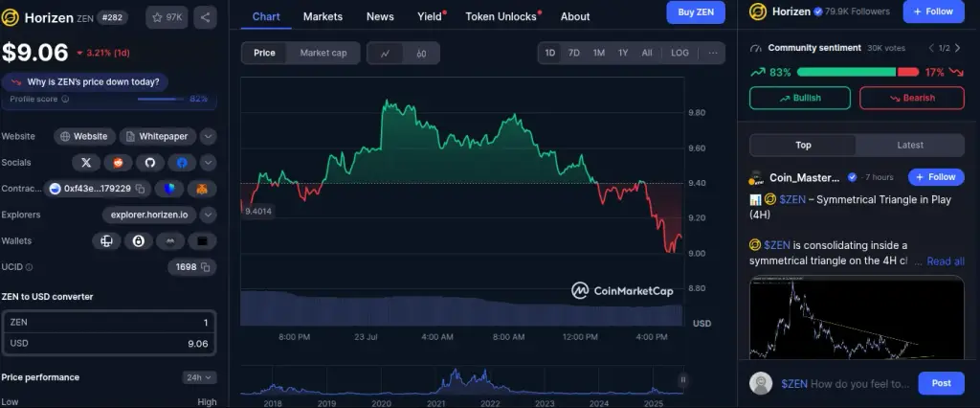Expand more Explorers dropdown chevron
The width and height of the screenshot is (980, 408).
(x=208, y=215)
